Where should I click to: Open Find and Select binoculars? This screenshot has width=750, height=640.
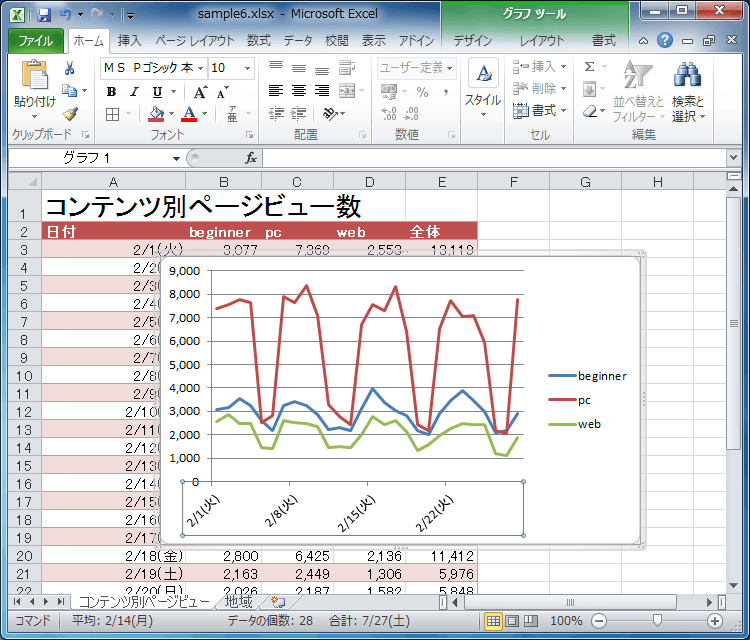click(x=688, y=91)
